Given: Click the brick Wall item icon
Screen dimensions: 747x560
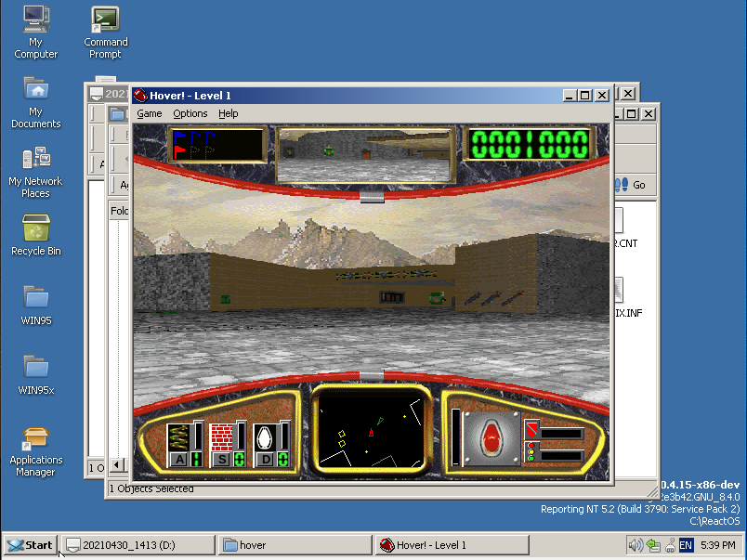Looking at the screenshot, I should coord(221,437).
